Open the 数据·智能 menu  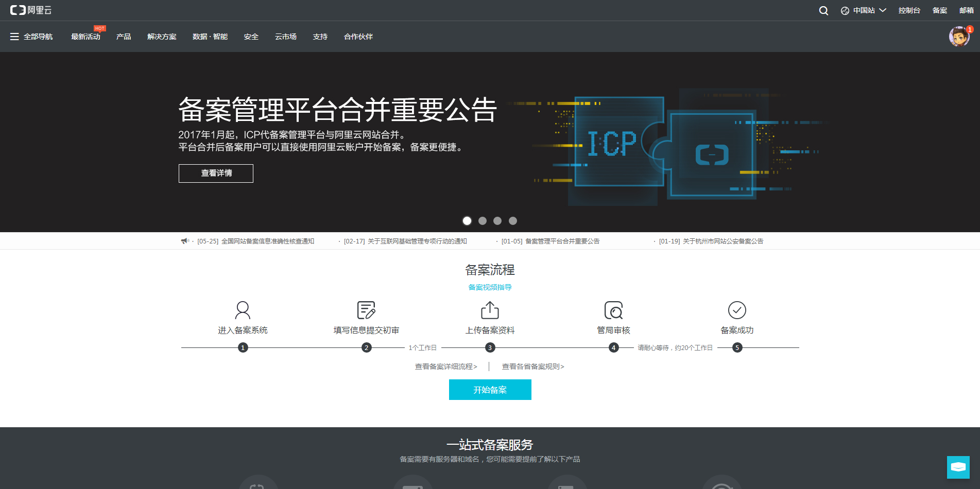[210, 37]
